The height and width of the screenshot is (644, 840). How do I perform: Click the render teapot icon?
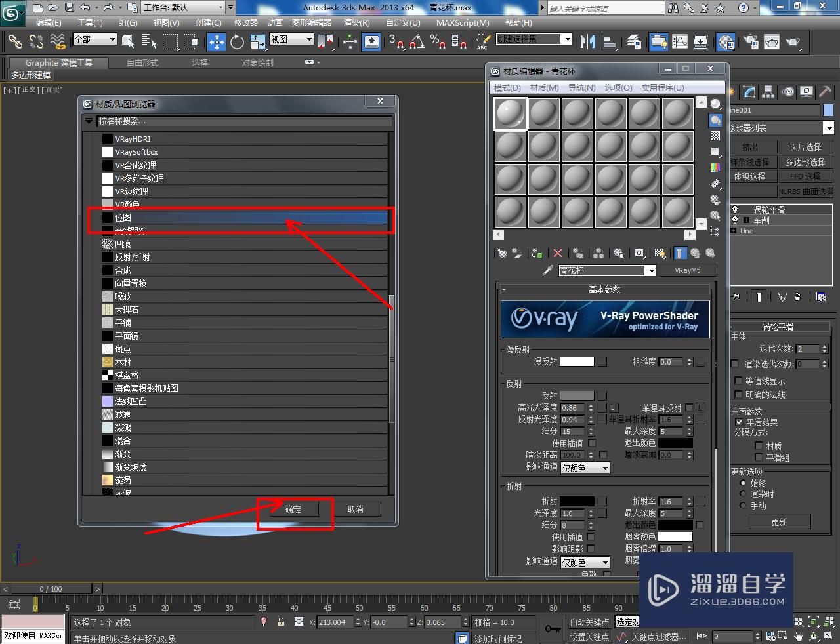pyautogui.click(x=793, y=42)
